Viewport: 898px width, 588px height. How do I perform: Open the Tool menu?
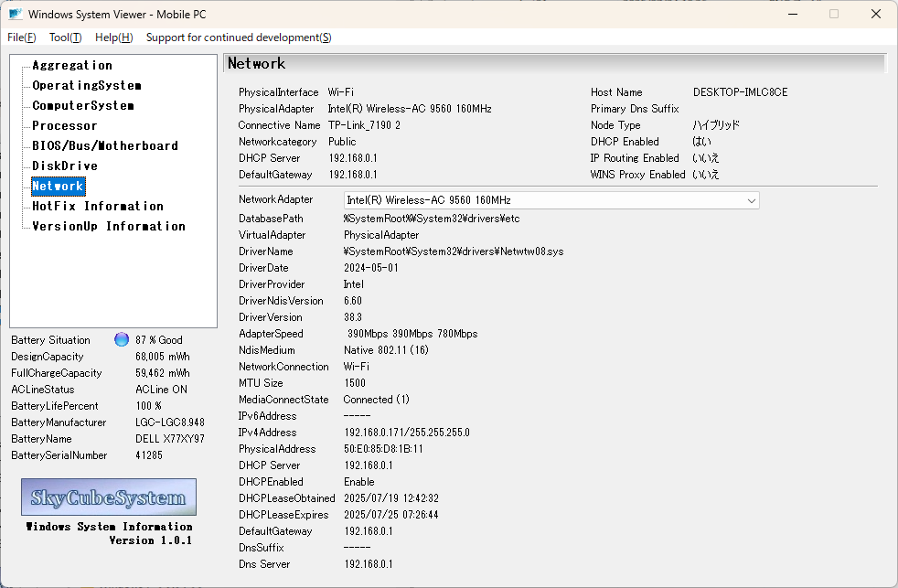(65, 37)
